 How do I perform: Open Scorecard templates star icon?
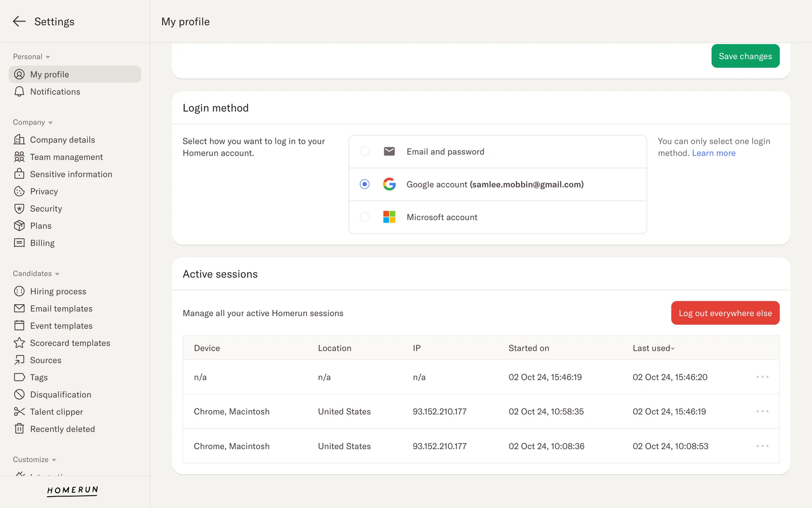[19, 343]
